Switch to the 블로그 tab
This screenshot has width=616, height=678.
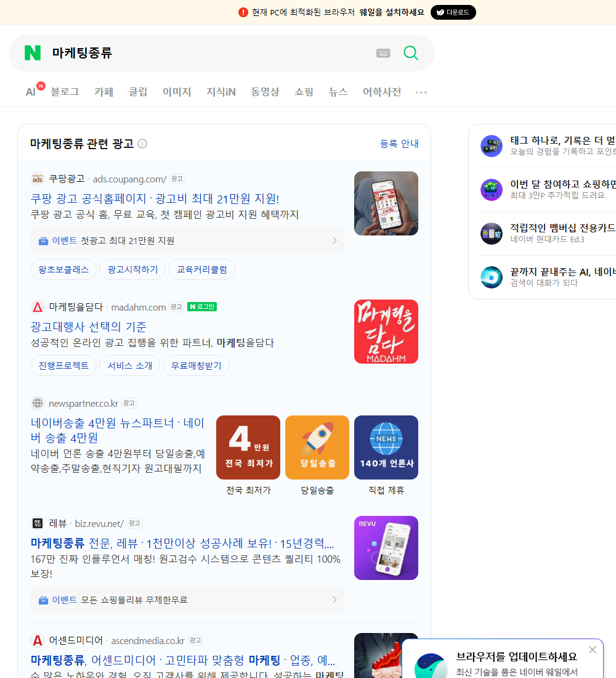tap(65, 92)
